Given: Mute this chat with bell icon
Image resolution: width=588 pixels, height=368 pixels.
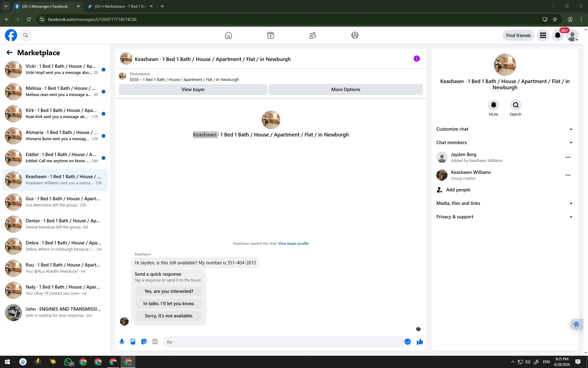Looking at the screenshot, I should tap(493, 105).
